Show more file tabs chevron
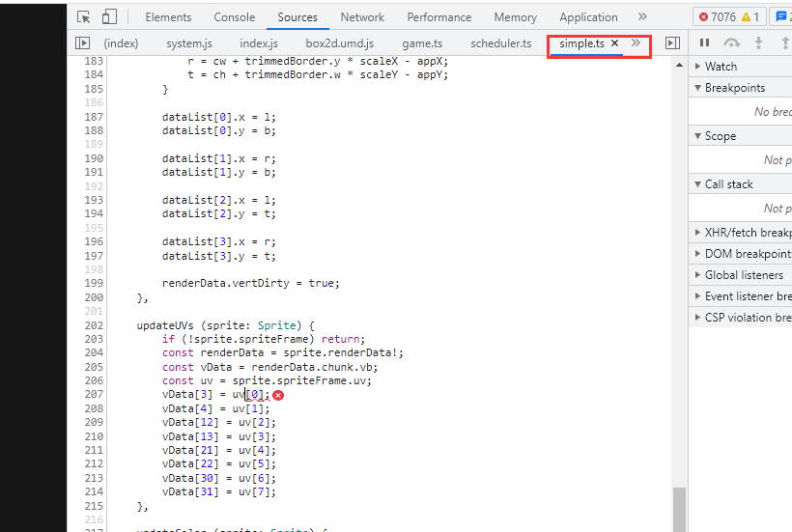 [636, 42]
